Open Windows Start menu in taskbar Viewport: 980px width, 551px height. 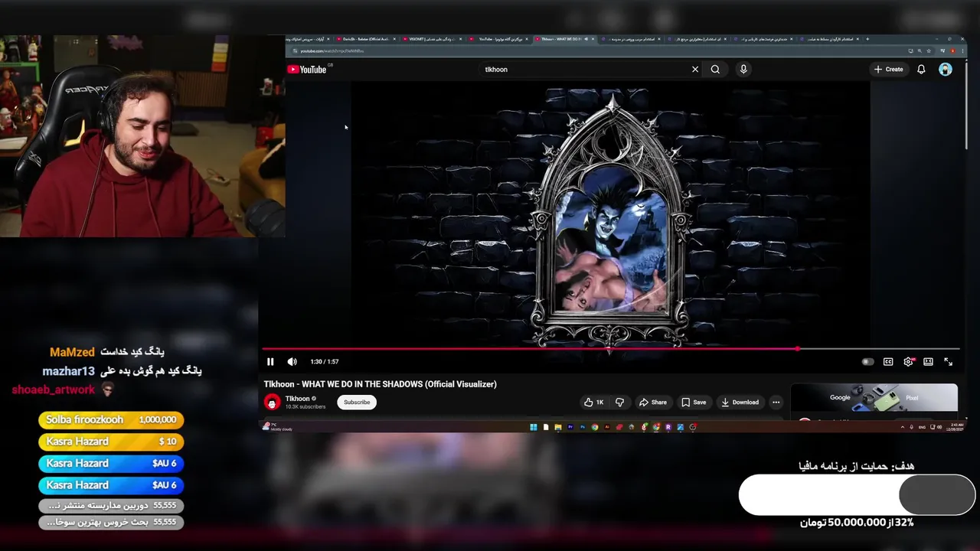(x=534, y=427)
